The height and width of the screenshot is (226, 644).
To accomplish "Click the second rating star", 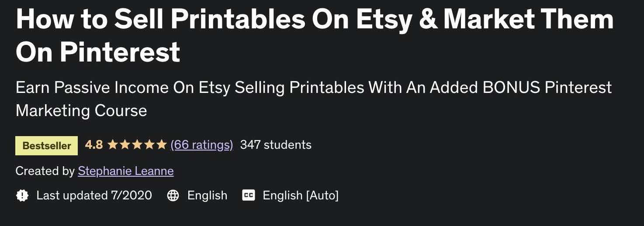I will [125, 144].
